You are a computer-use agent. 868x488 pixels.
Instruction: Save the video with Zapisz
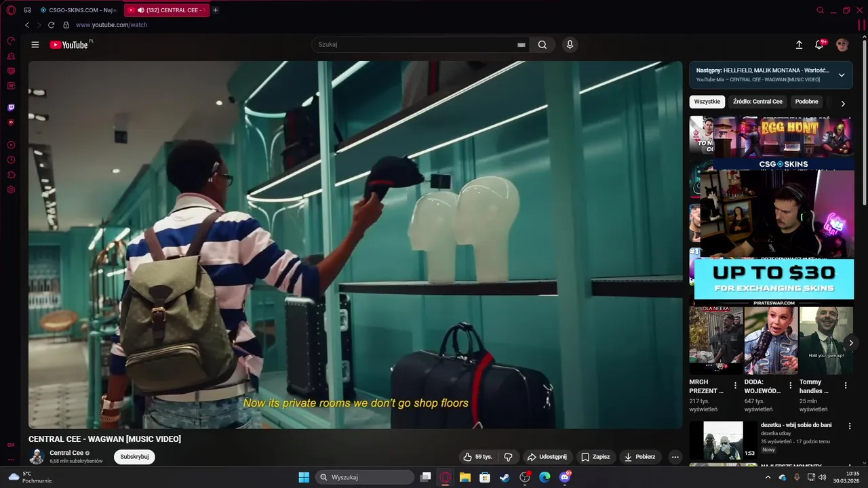pyautogui.click(x=595, y=457)
